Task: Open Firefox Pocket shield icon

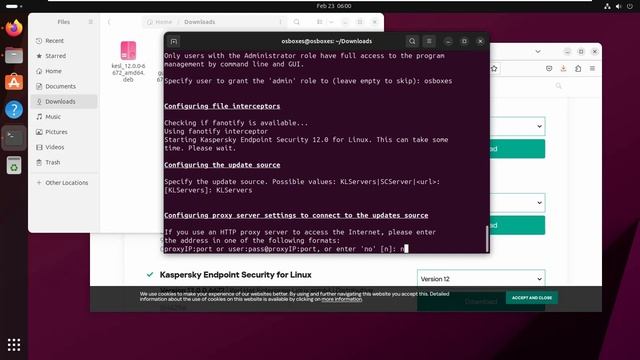Action: pyautogui.click(x=549, y=69)
